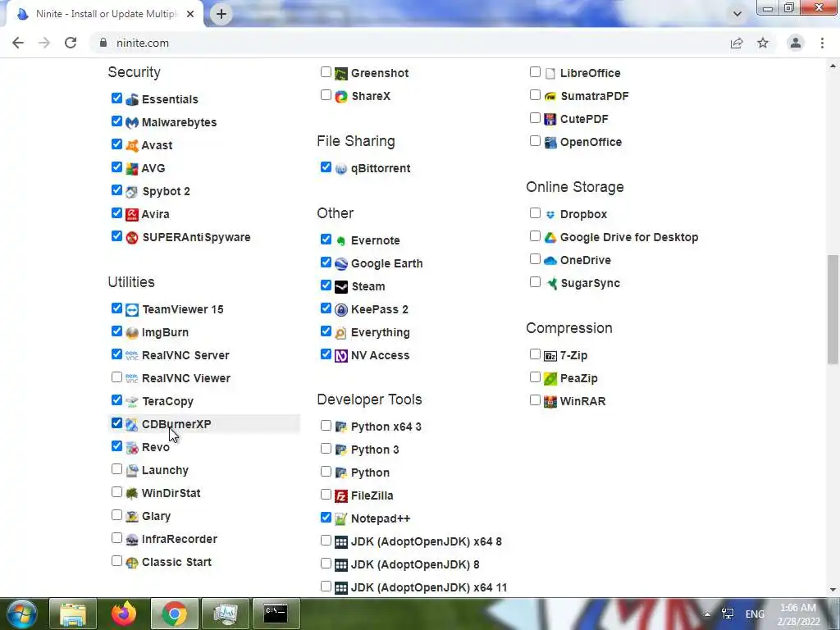
Task: Check the SugarSync checkbox
Action: [535, 282]
